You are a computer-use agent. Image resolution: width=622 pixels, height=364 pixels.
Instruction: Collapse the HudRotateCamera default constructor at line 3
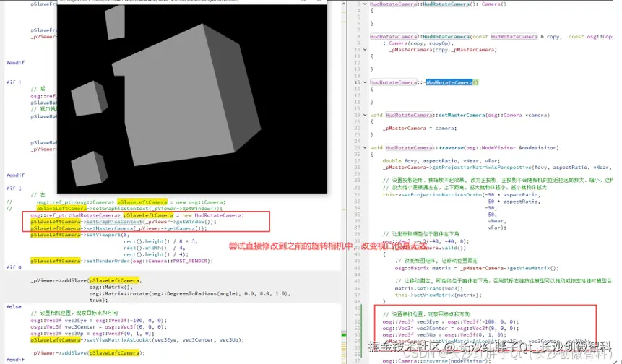pos(365,4)
